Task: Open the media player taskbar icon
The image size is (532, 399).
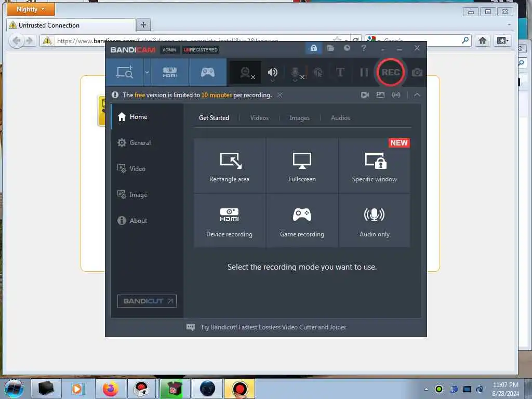Action: click(78, 389)
